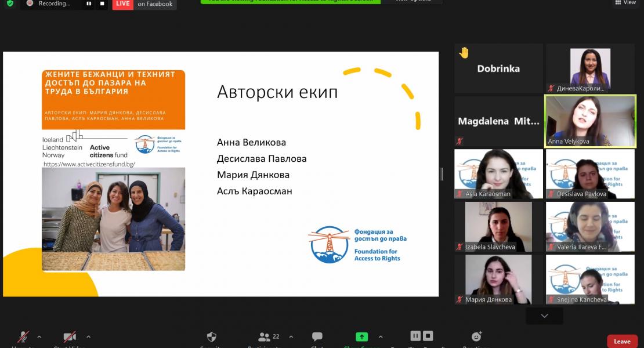Expand share screen options arrow
Image resolution: width=644 pixels, height=348 pixels.
[x=381, y=337]
